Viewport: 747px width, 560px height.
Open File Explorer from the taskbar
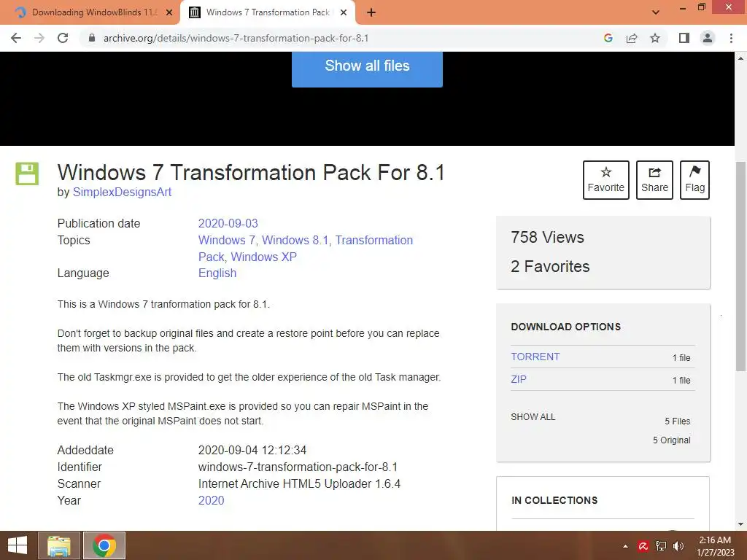(58, 545)
